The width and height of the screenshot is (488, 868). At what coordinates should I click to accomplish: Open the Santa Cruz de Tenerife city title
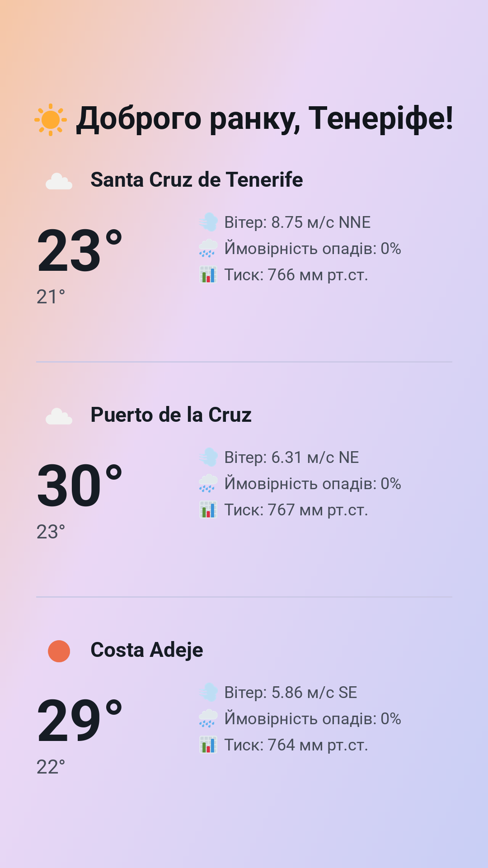pos(197,180)
